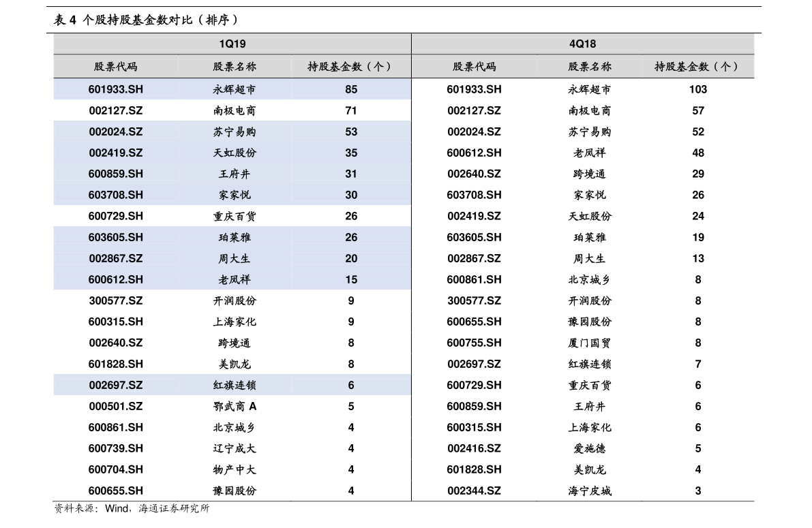812x528 pixels.
Task: Select 1Q19 stock name 苏宁易购
Action: tap(235, 132)
